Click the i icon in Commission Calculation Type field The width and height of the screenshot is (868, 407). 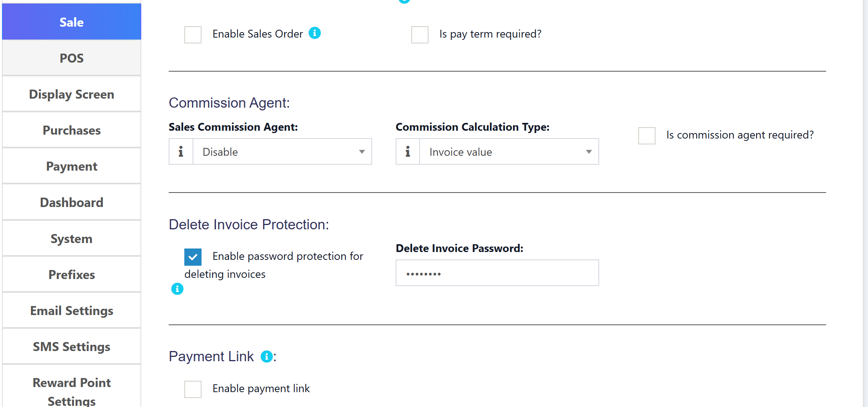[x=407, y=151]
